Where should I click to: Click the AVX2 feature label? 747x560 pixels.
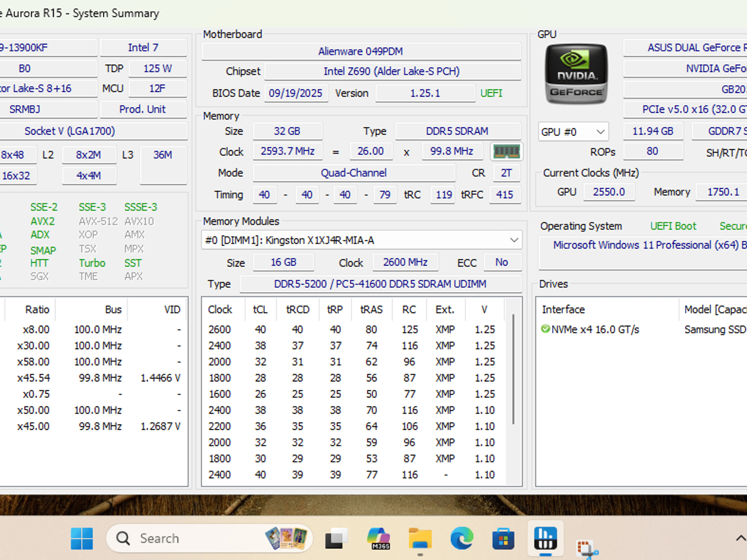(x=43, y=221)
